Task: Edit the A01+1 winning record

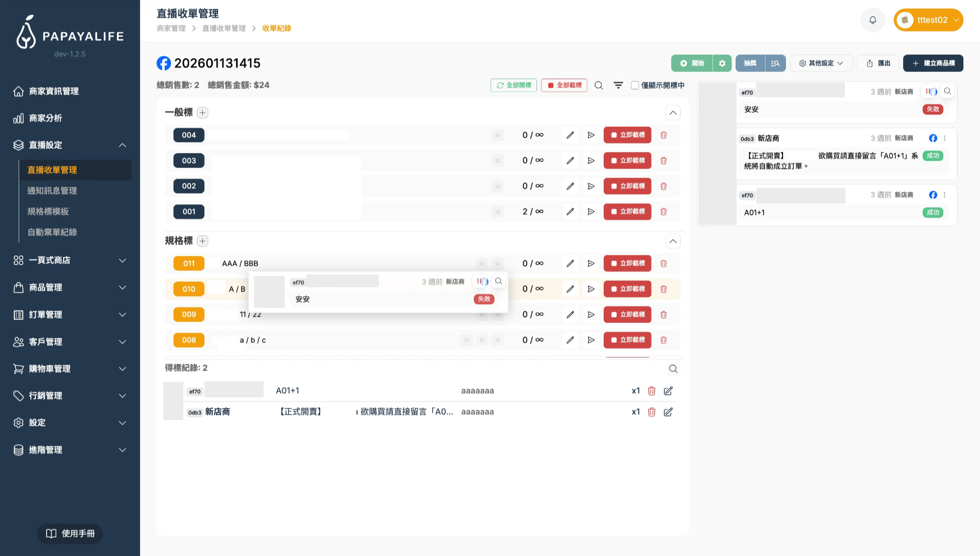Action: click(668, 391)
